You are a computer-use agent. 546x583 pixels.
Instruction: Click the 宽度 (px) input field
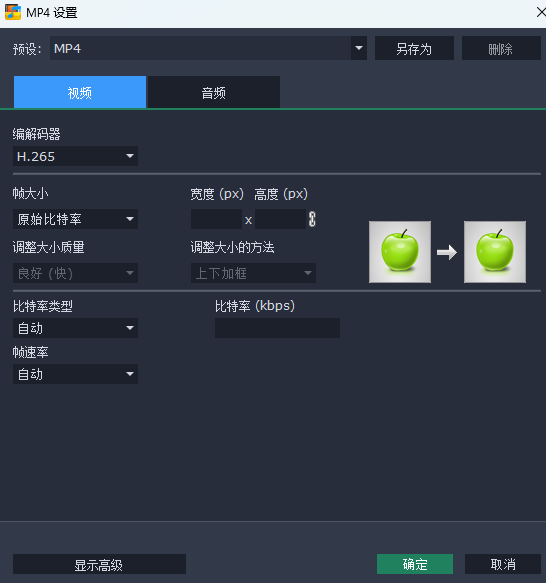click(x=216, y=219)
